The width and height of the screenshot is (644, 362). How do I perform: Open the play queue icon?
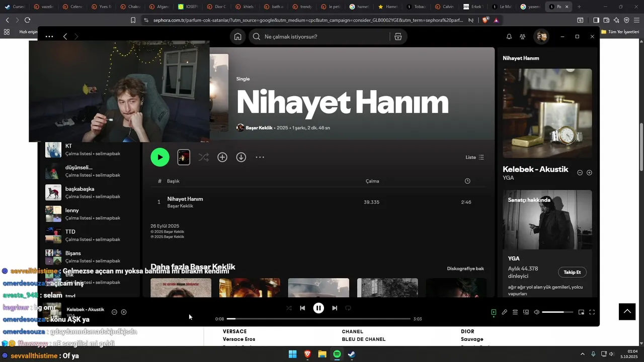click(x=515, y=312)
